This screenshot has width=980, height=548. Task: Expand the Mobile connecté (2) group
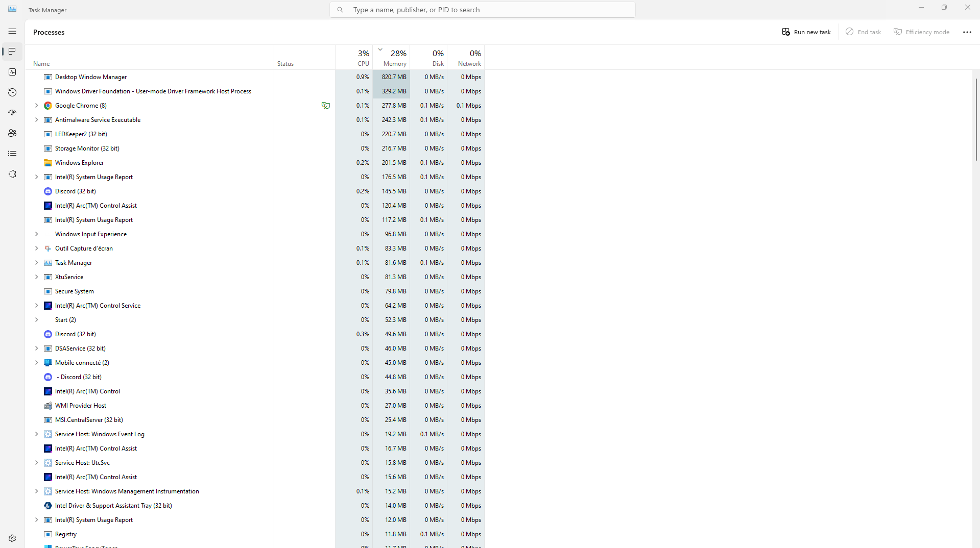pos(36,363)
